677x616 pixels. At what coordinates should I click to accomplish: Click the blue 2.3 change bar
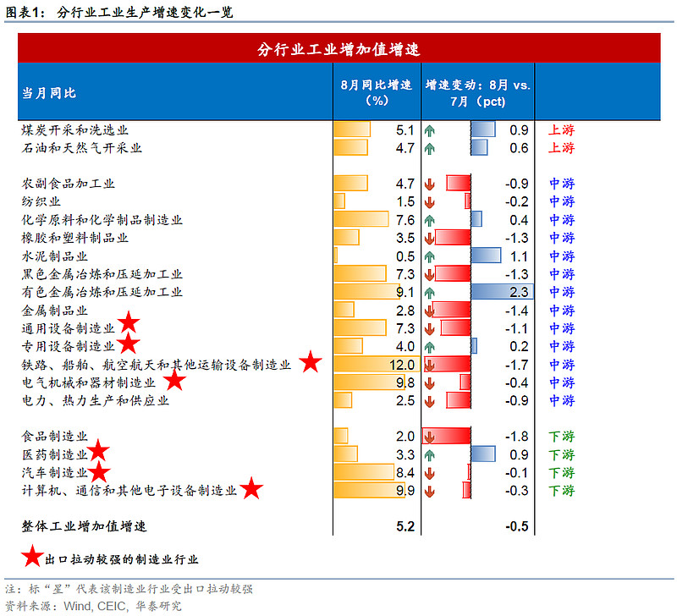point(501,293)
